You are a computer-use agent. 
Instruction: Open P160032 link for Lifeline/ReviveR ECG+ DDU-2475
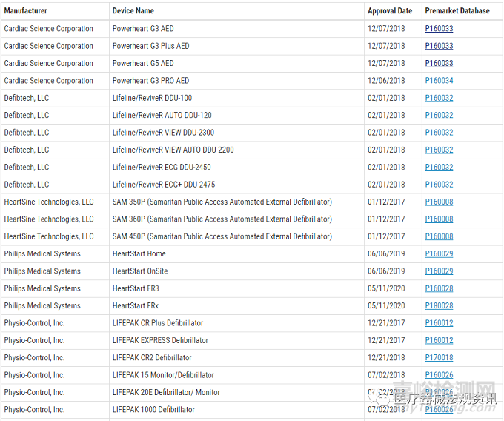point(439,185)
